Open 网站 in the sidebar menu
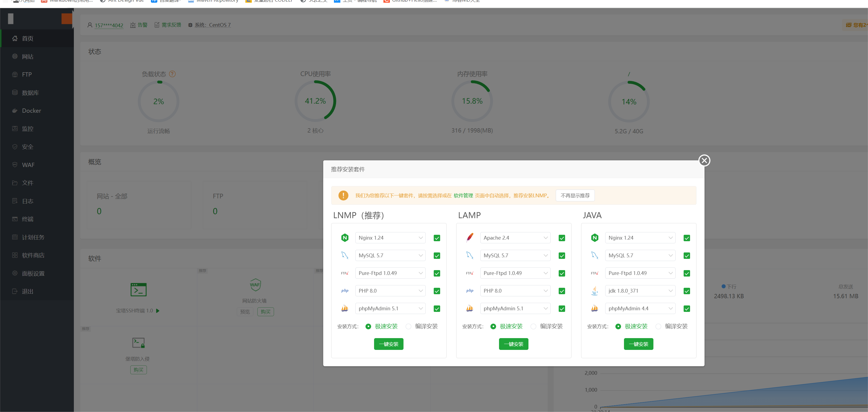Viewport: 868px width, 412px height. pyautogui.click(x=37, y=56)
